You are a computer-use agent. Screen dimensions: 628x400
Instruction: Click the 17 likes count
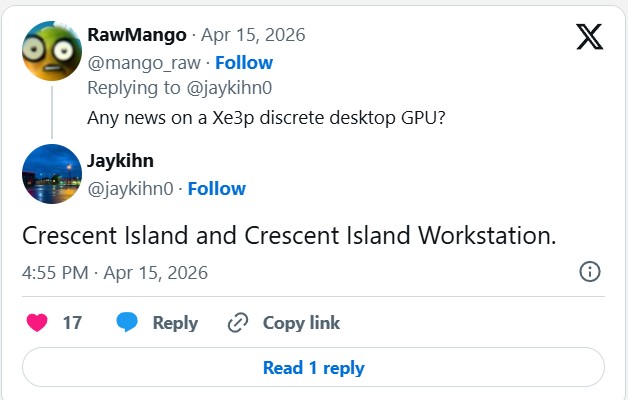coord(72,323)
